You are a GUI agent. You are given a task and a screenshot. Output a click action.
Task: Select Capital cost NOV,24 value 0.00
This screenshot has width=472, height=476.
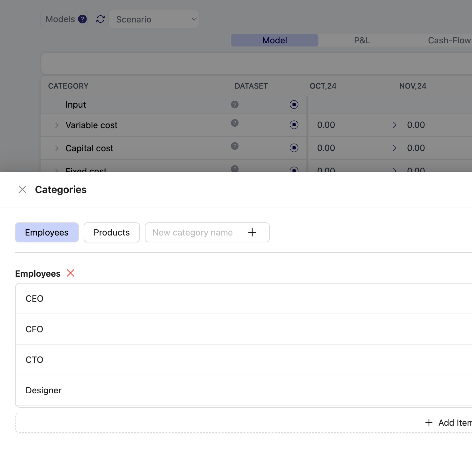416,148
